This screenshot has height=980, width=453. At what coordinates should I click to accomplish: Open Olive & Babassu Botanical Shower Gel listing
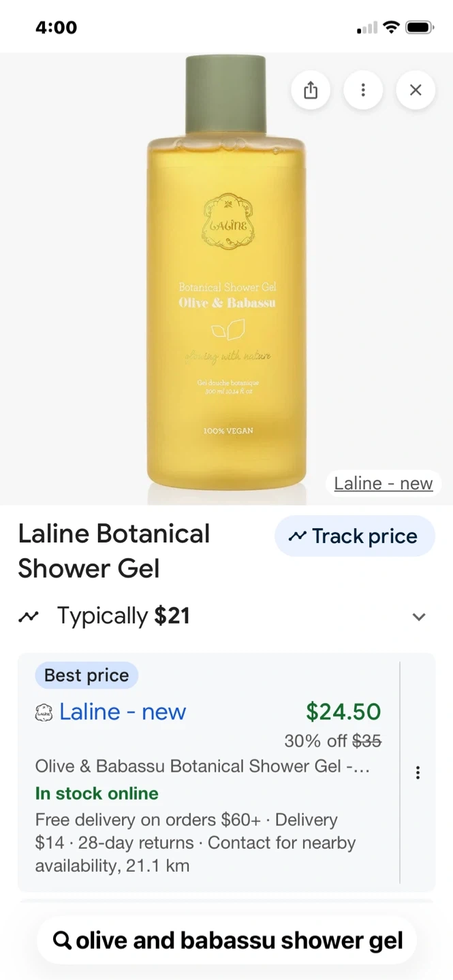pos(202,766)
